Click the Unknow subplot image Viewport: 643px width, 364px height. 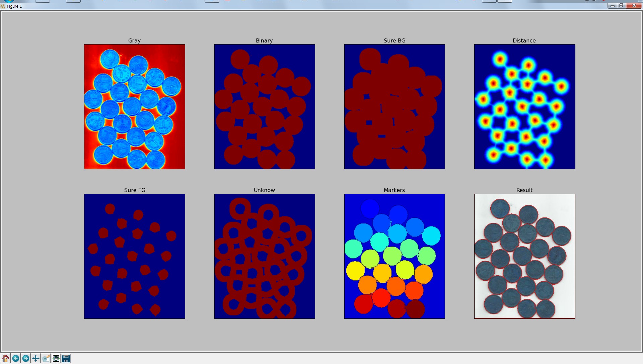pyautogui.click(x=265, y=256)
